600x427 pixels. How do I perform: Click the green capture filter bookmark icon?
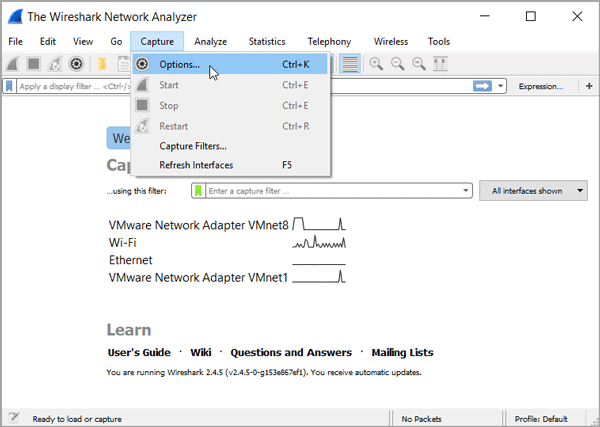[x=199, y=191]
